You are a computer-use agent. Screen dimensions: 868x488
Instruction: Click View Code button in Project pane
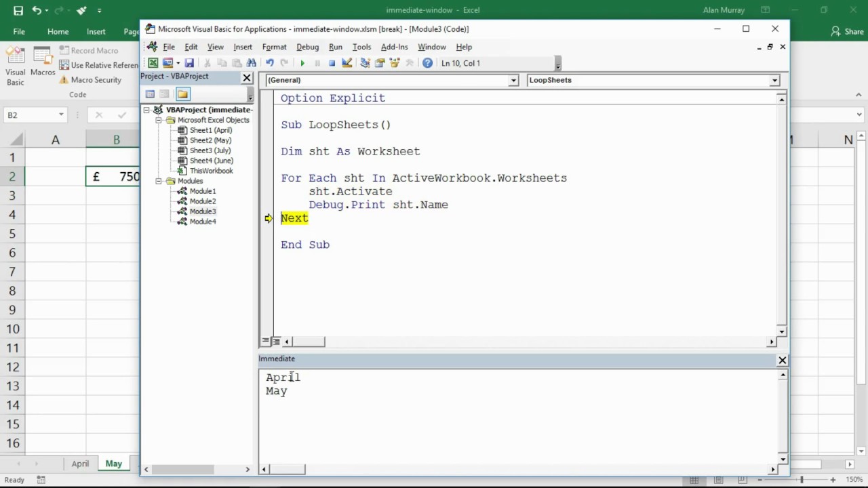pyautogui.click(x=151, y=94)
